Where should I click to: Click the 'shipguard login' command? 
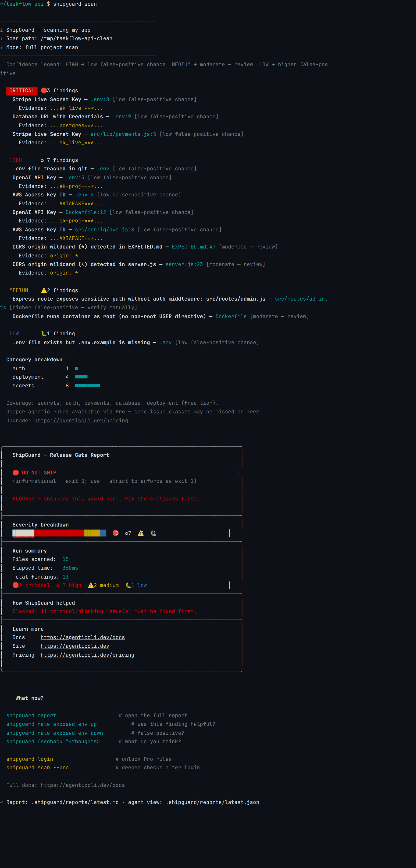30,759
